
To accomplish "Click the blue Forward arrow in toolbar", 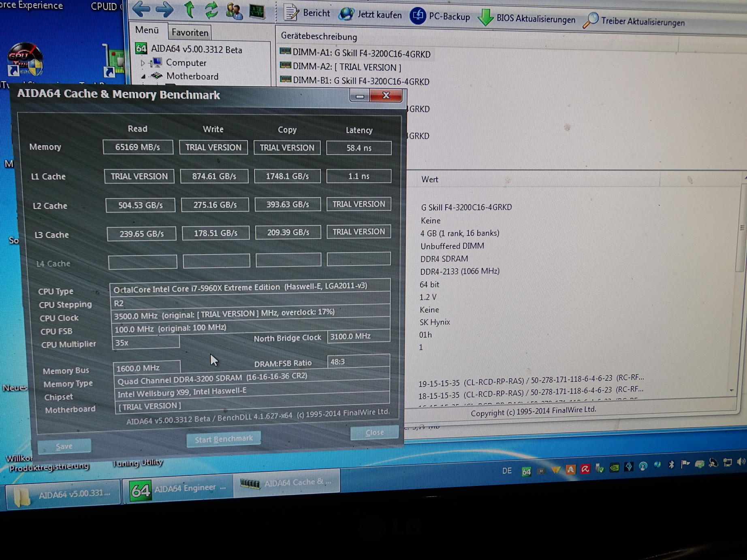I will click(164, 9).
